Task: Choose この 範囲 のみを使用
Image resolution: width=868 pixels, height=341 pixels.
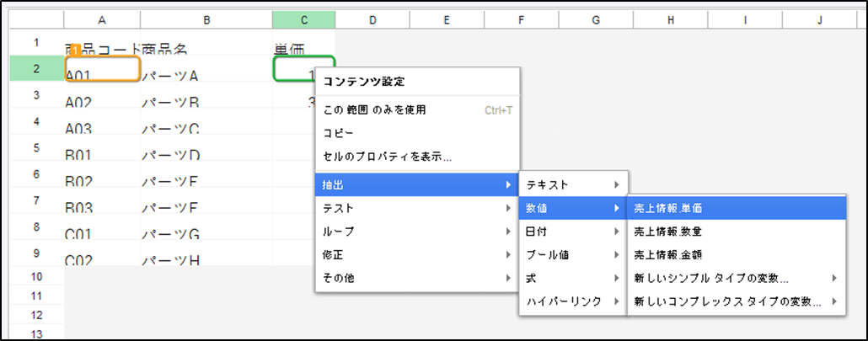Action: pos(417,110)
